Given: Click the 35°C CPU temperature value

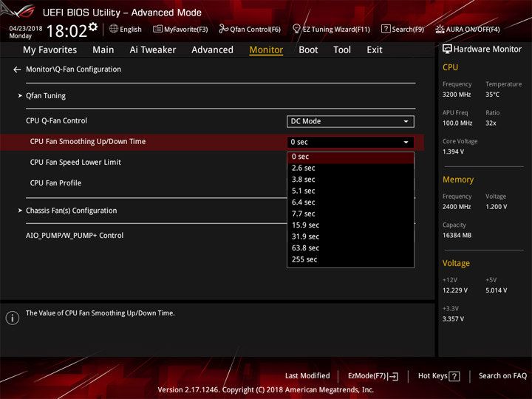Looking at the screenshot, I should point(492,95).
